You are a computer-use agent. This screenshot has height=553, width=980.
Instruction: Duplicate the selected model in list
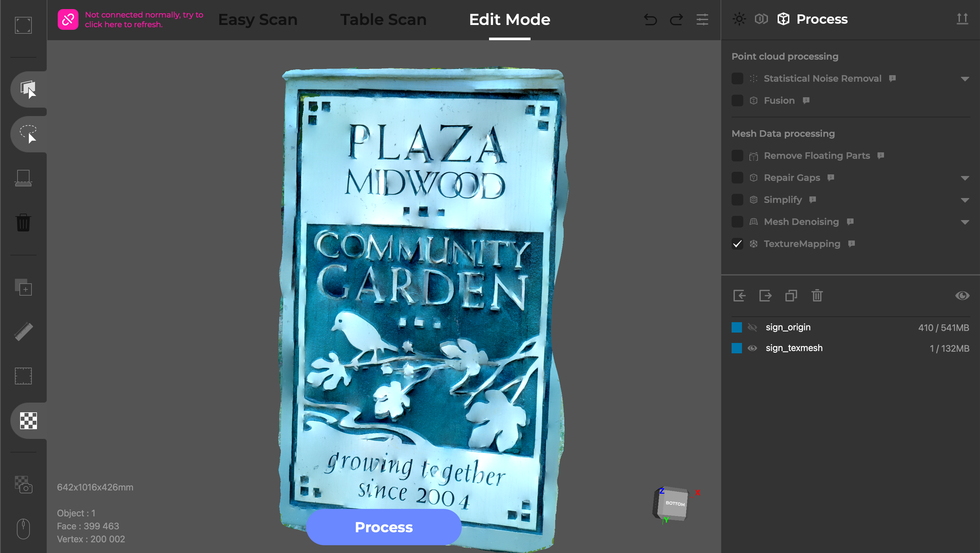click(791, 296)
